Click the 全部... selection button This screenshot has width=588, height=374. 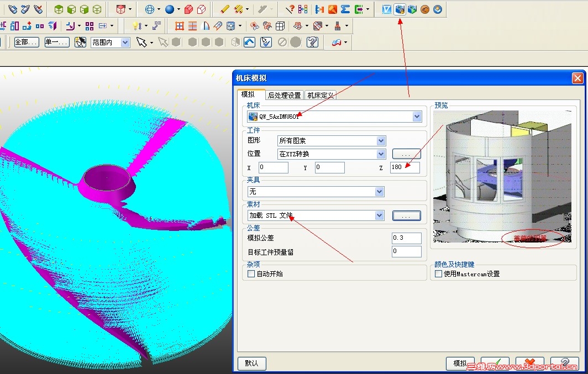click(x=27, y=43)
